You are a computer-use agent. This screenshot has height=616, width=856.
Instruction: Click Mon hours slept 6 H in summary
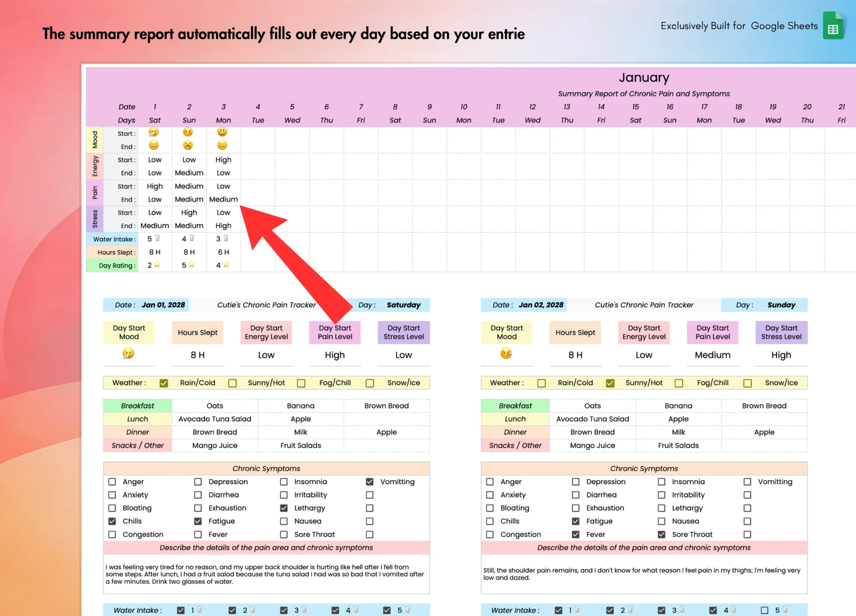point(223,252)
